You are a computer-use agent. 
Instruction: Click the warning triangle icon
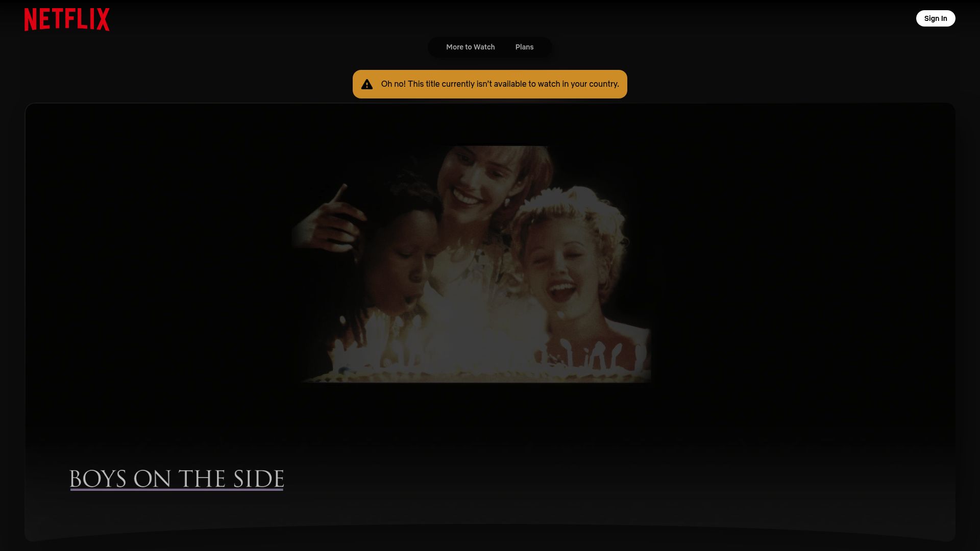367,84
